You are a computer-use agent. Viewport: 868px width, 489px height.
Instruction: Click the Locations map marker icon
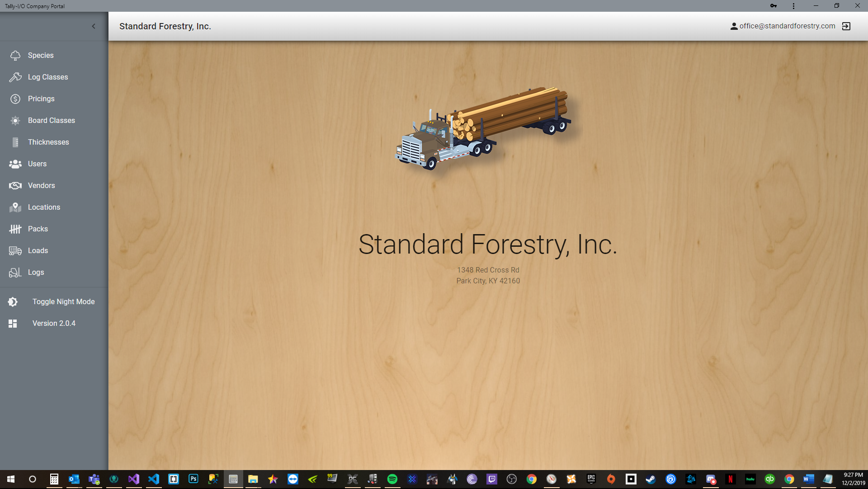click(15, 207)
